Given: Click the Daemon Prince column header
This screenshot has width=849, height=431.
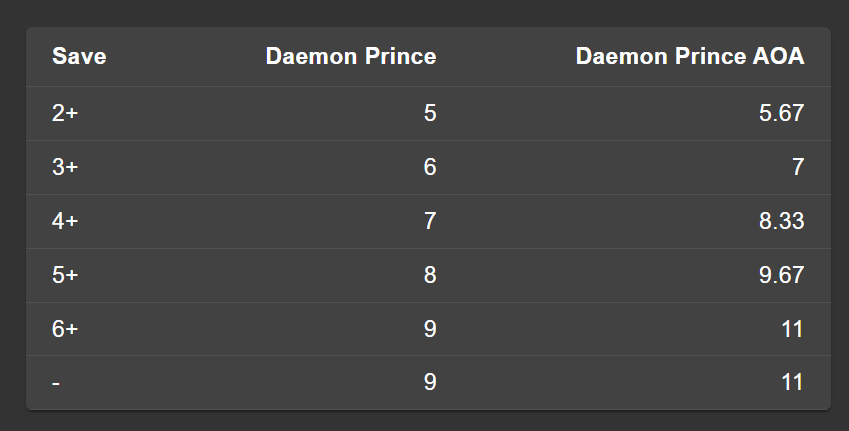Looking at the screenshot, I should coord(350,57).
